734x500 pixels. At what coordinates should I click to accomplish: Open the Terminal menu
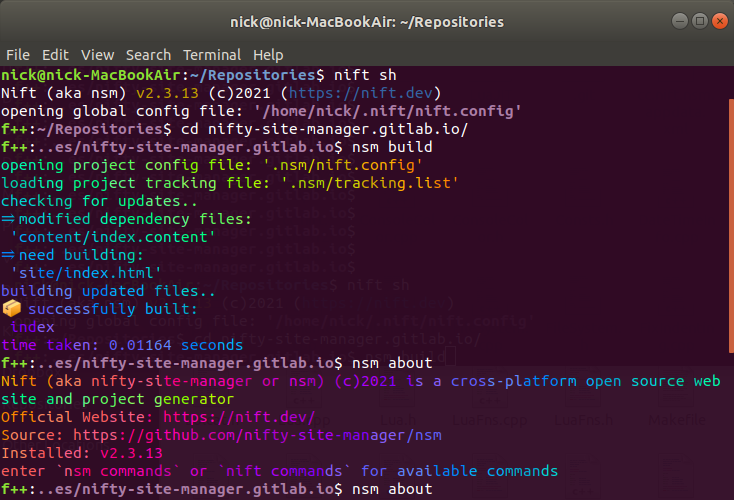click(x=212, y=55)
